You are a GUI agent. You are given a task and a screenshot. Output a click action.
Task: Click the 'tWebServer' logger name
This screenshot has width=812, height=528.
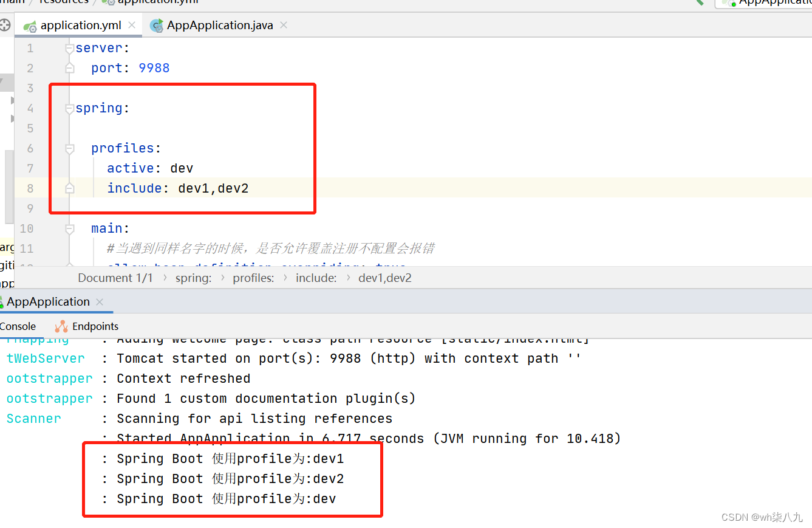pyautogui.click(x=46, y=358)
